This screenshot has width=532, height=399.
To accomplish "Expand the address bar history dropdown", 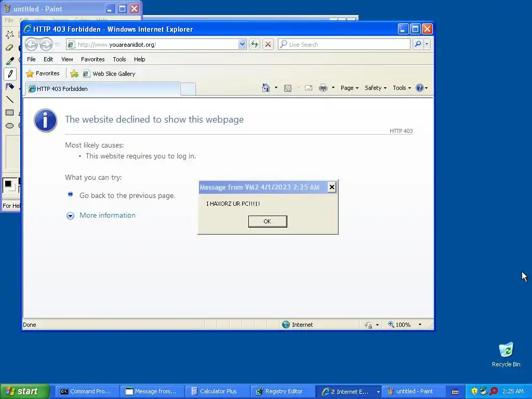I will coord(242,45).
